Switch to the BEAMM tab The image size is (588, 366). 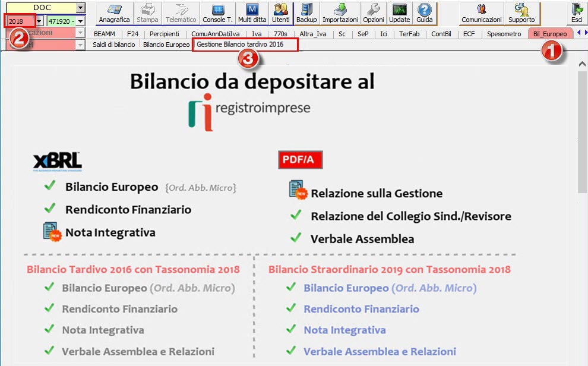105,34
